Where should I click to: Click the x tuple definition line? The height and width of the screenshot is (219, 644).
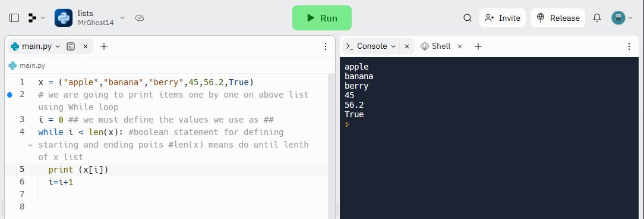point(146,82)
